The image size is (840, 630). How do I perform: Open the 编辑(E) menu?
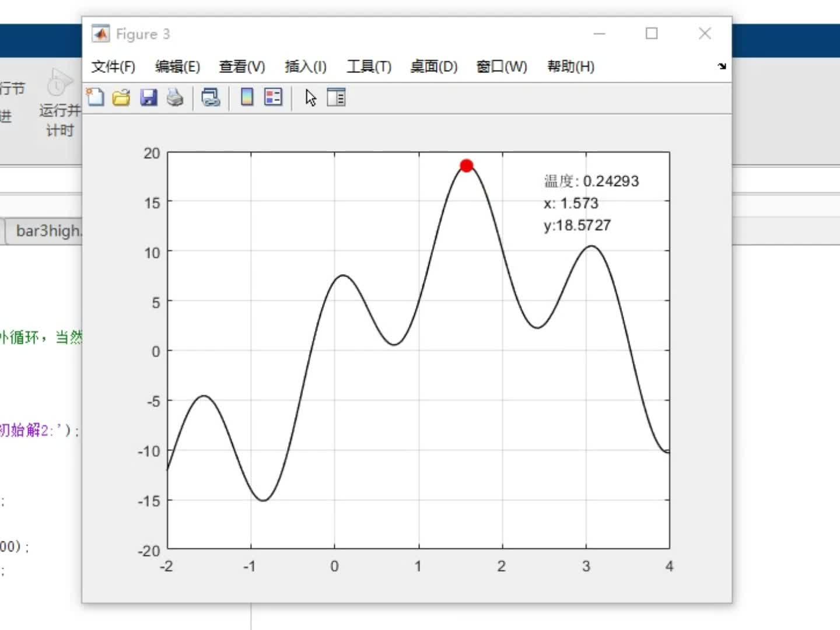click(x=177, y=66)
